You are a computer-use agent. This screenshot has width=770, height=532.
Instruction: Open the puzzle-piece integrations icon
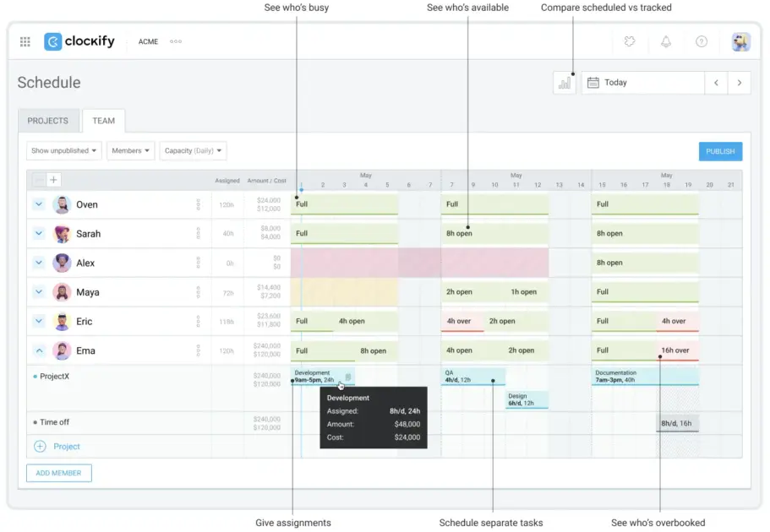pyautogui.click(x=630, y=41)
